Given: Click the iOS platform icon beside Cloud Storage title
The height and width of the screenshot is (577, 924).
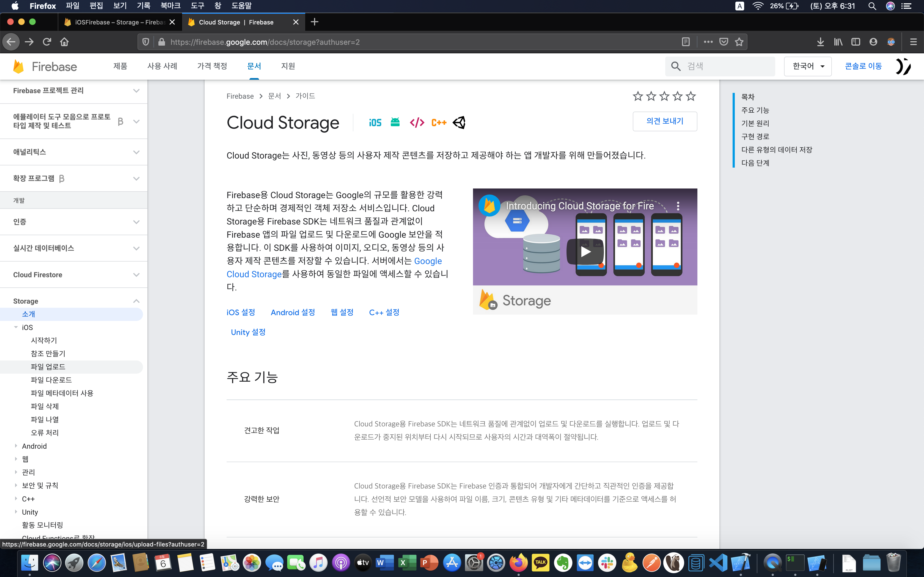Looking at the screenshot, I should tap(375, 123).
